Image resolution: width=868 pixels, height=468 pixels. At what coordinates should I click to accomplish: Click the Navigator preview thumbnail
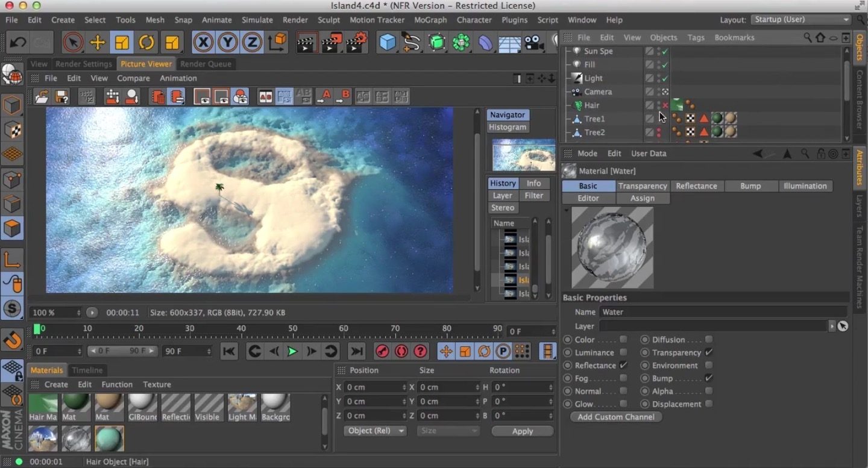(524, 155)
